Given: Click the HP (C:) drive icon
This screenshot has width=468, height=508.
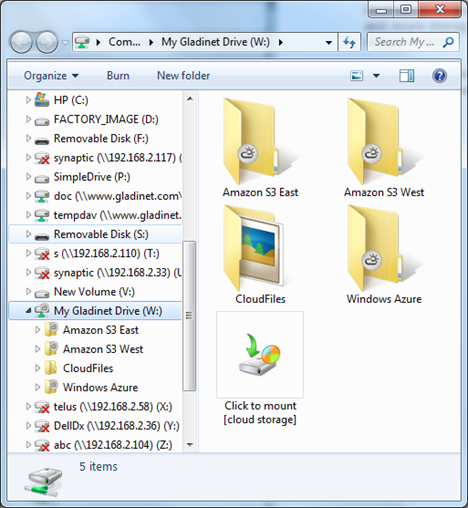Looking at the screenshot, I should pyautogui.click(x=42, y=100).
